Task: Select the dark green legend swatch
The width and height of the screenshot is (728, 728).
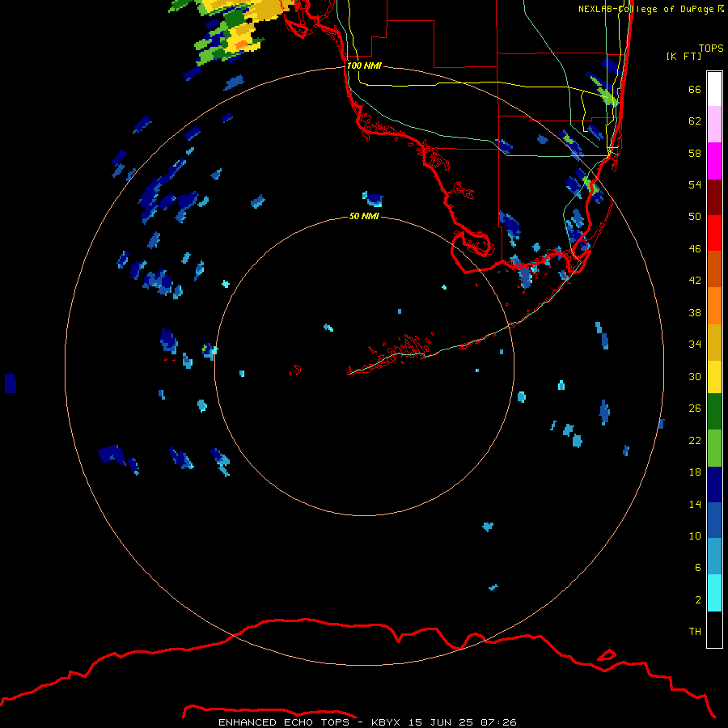Action: click(714, 412)
